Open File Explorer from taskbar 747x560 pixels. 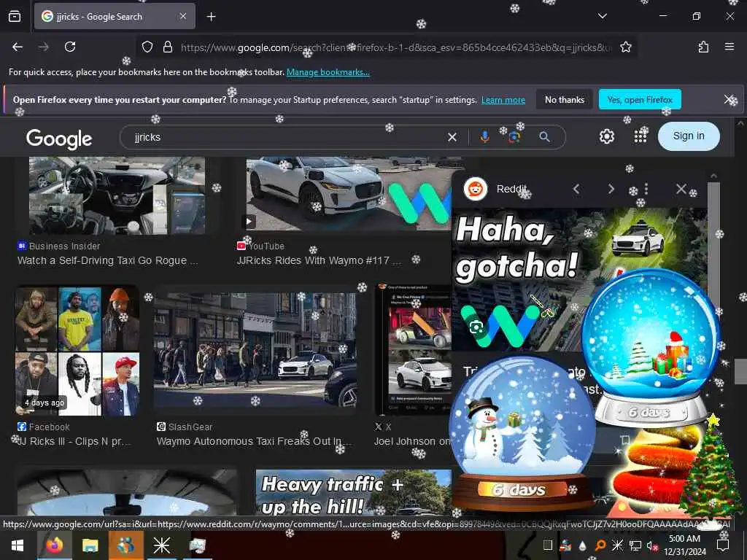pos(90,545)
